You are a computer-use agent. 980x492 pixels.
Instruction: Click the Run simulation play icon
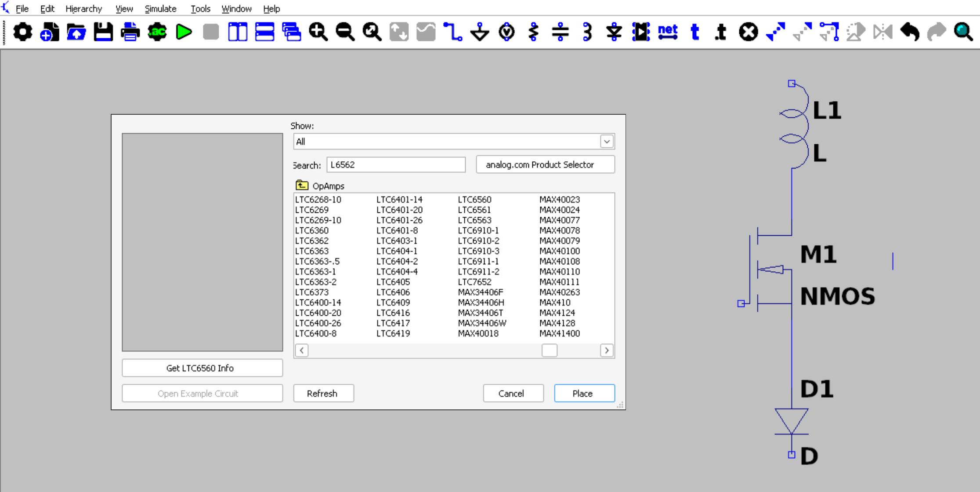coord(184,32)
